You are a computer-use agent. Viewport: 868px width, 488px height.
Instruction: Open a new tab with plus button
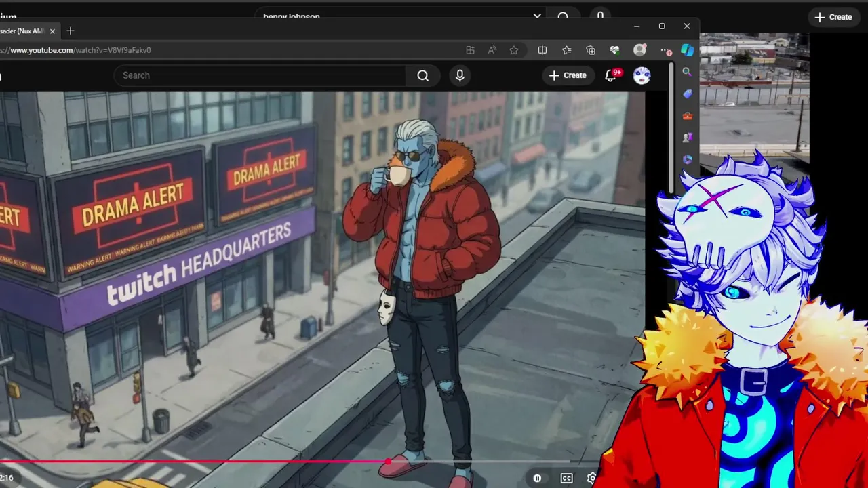click(71, 30)
